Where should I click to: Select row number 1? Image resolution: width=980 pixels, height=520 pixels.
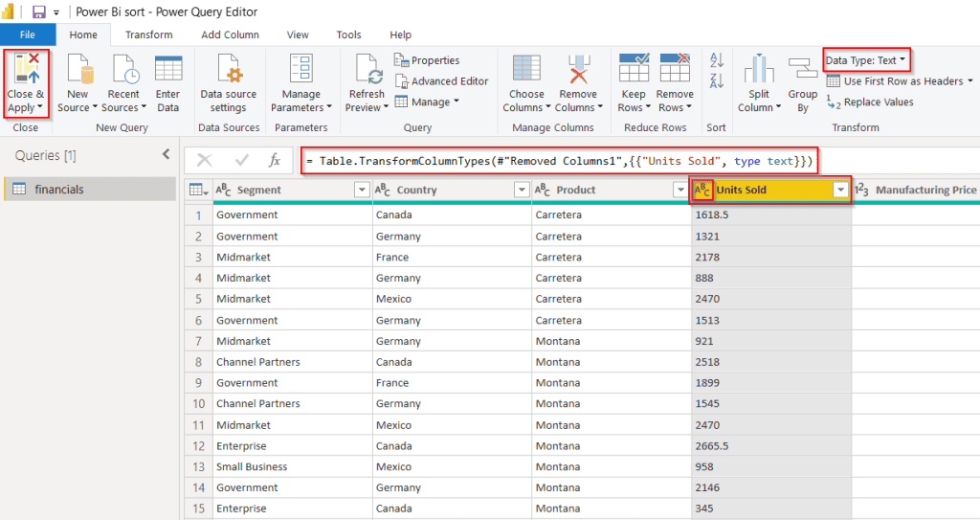click(198, 215)
